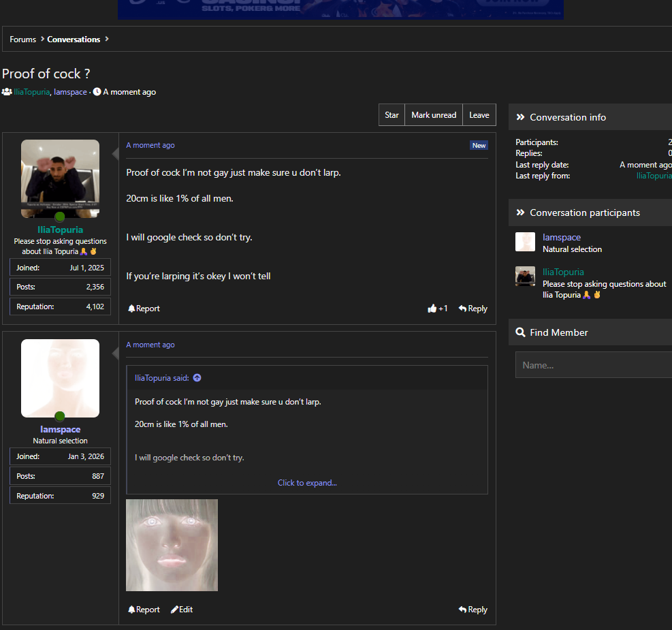Open the attached face image thumbnail
Screen dimensions: 672x630
pos(172,545)
